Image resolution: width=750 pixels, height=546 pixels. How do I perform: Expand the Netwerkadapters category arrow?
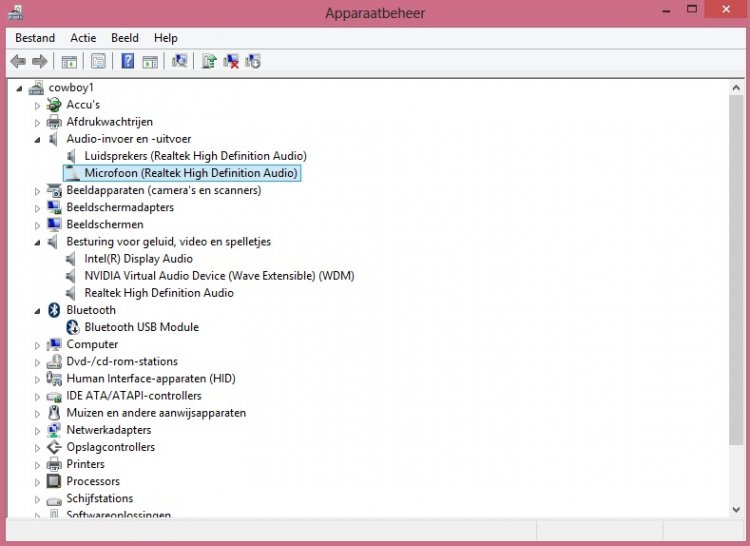click(x=37, y=431)
